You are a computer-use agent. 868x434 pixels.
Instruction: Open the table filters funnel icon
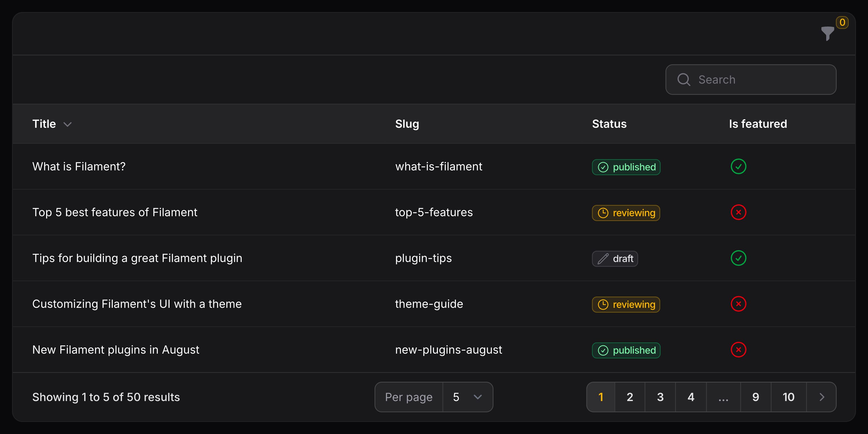[827, 33]
